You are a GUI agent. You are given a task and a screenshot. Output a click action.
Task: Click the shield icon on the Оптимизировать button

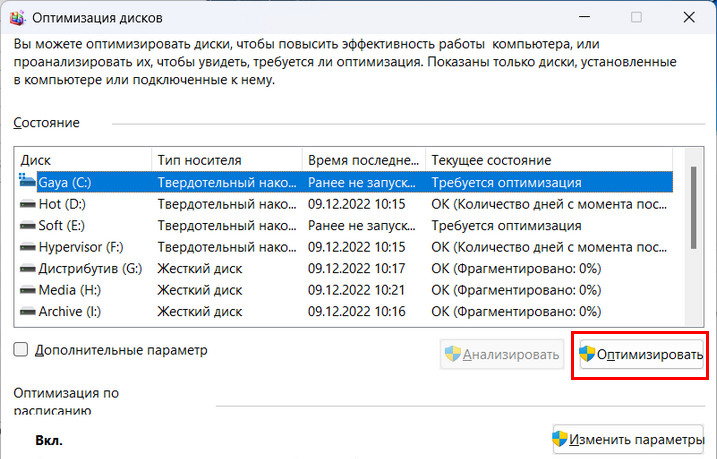[587, 353]
